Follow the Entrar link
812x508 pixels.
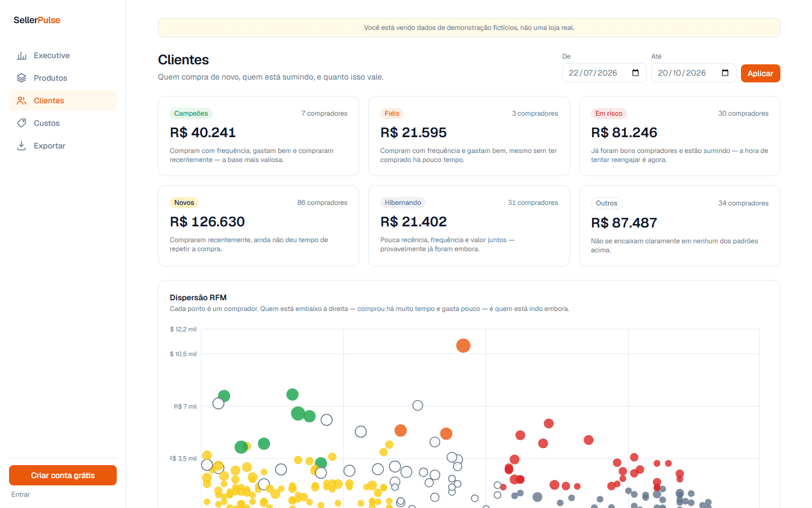point(21,494)
